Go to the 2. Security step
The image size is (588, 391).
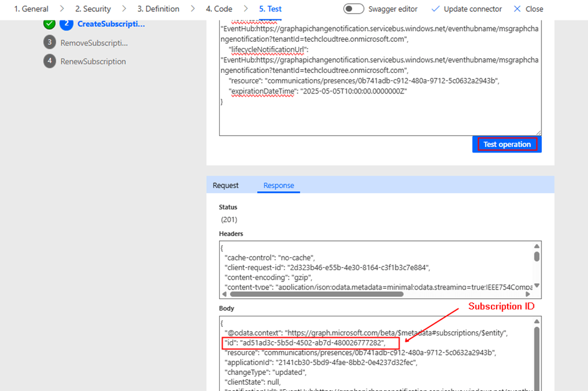coord(93,9)
